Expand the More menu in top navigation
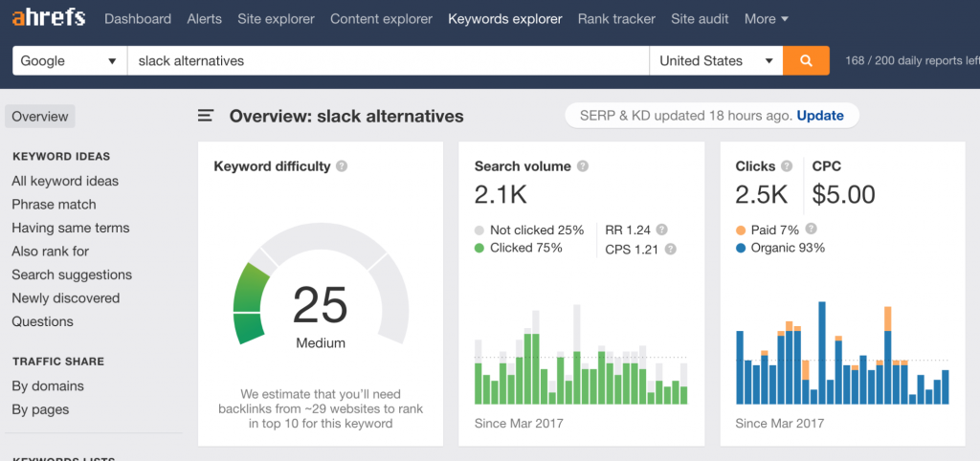The height and width of the screenshot is (461, 980). tap(767, 19)
